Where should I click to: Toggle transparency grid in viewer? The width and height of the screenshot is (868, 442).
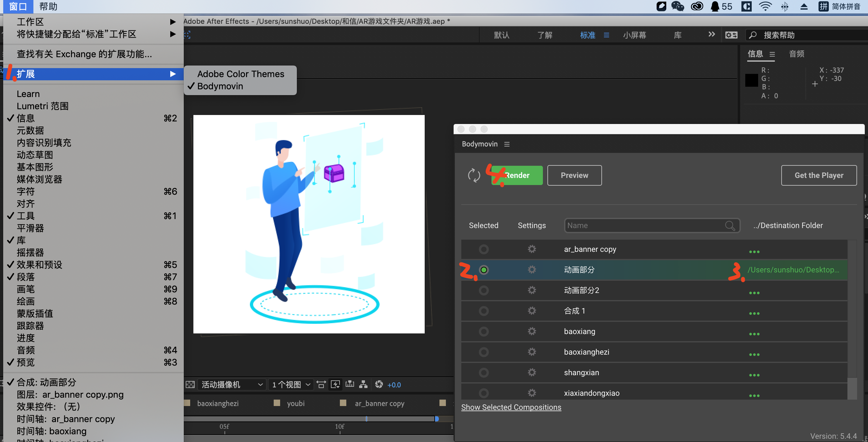click(190, 385)
